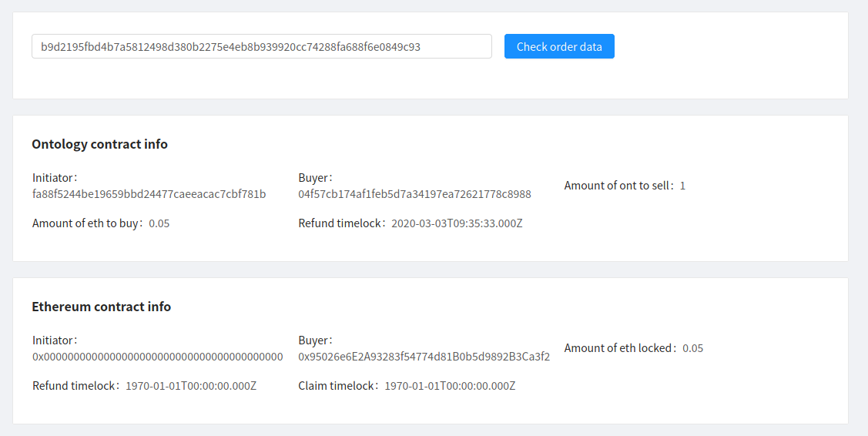
Task: Click Ontology initiator address fa88f5244be19659bbd24477caeeacac7cbf781b
Action: (x=149, y=194)
